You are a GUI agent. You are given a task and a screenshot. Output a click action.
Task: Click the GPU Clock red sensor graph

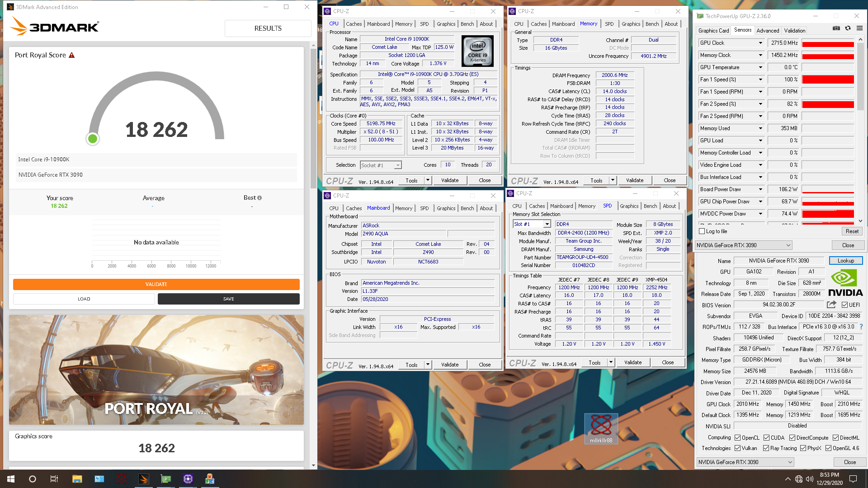click(x=828, y=43)
